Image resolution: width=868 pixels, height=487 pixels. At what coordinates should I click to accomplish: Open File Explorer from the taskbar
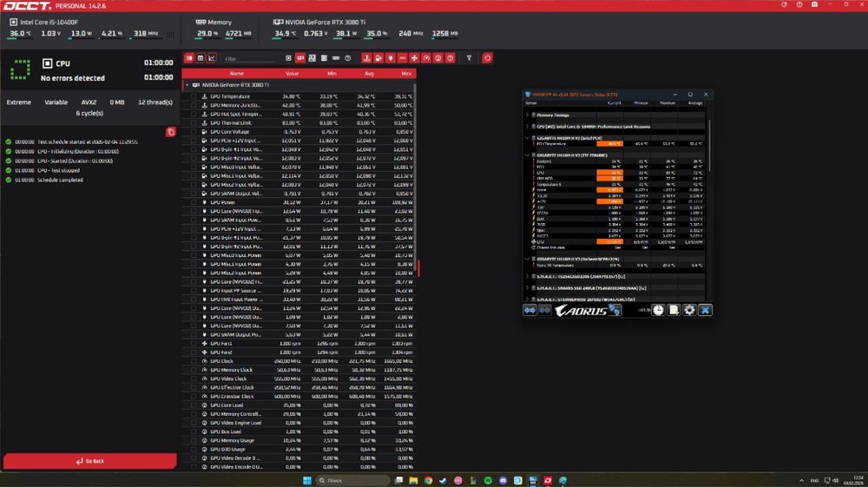(413, 480)
